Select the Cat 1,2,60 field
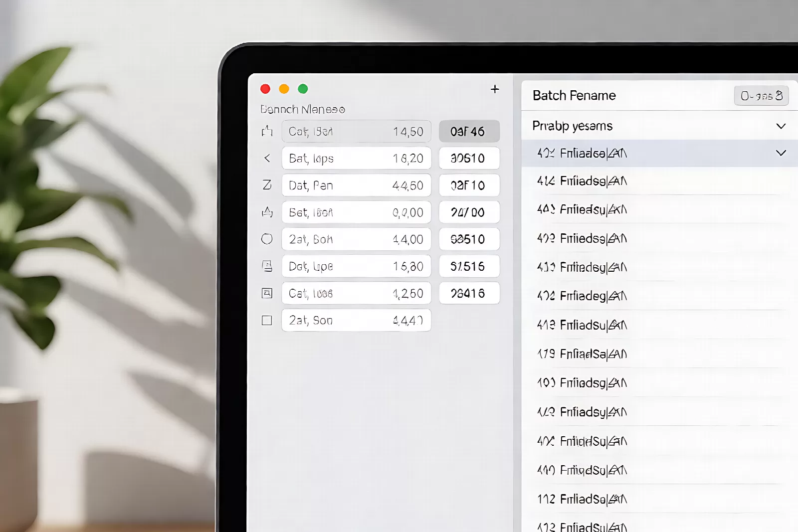Screen dimensions: 798x532 356,293
